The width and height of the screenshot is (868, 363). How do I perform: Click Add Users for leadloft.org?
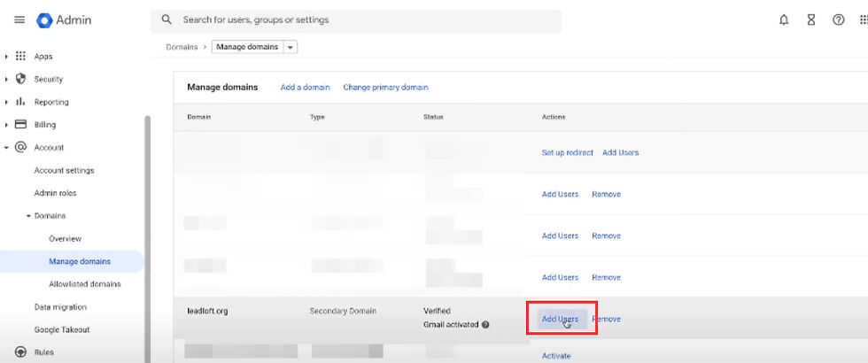coord(560,319)
